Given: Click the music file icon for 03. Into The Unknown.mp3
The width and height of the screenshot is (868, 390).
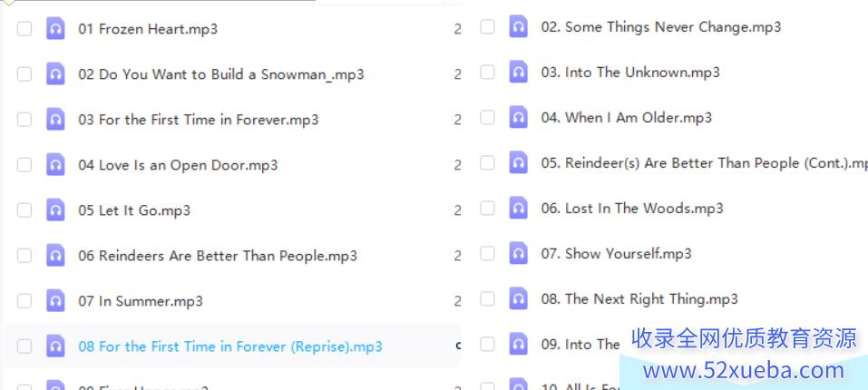Looking at the screenshot, I should pos(518,72).
